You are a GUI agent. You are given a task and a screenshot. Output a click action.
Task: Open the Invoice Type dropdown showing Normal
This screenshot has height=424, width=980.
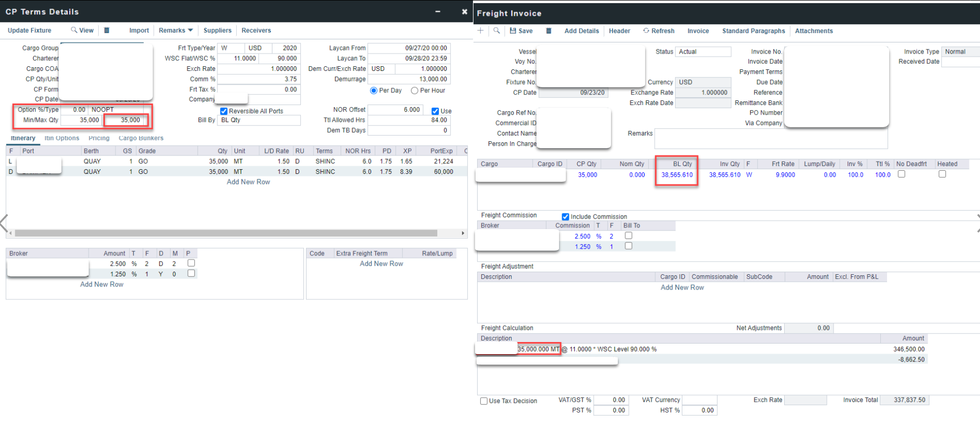[961, 51]
